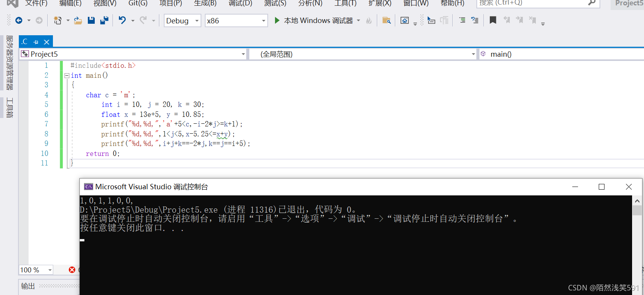The height and width of the screenshot is (295, 644).
Task: Expand the back navigation history arrow
Action: coord(29,21)
